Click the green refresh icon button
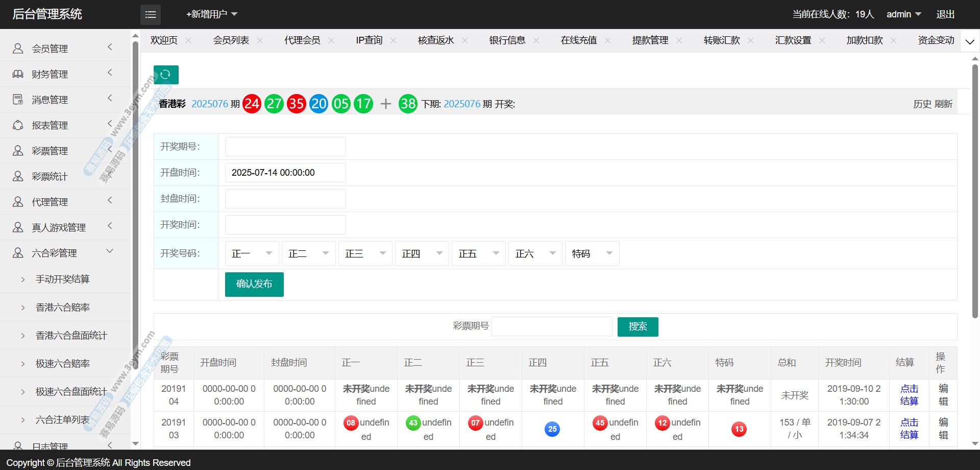This screenshot has width=980, height=470. (x=166, y=75)
